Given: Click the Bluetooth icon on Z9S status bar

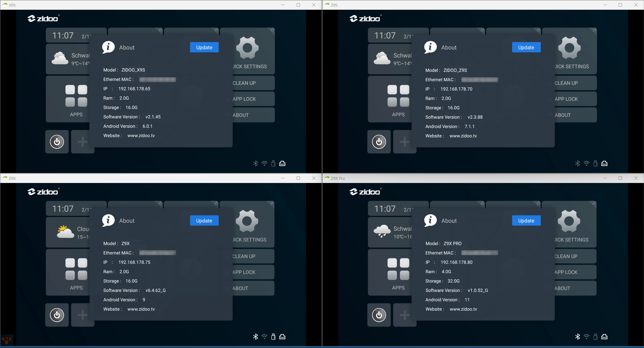Looking at the screenshot, I should 577,164.
